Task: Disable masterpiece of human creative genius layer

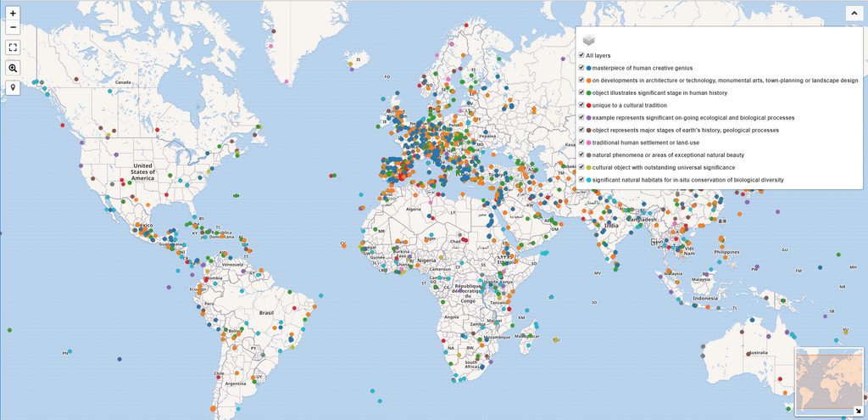Action: tap(581, 68)
